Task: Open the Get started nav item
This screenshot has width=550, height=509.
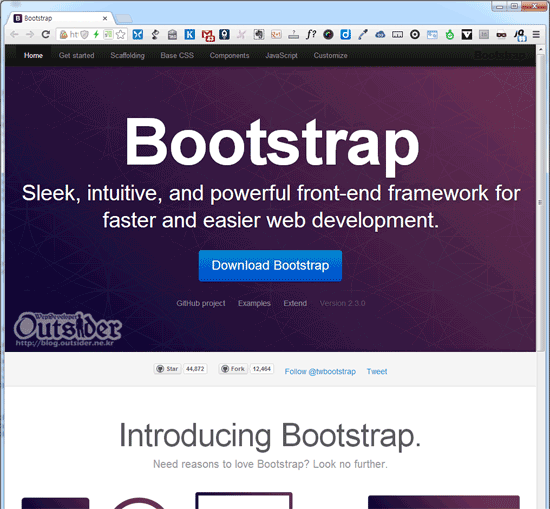Action: [x=76, y=55]
